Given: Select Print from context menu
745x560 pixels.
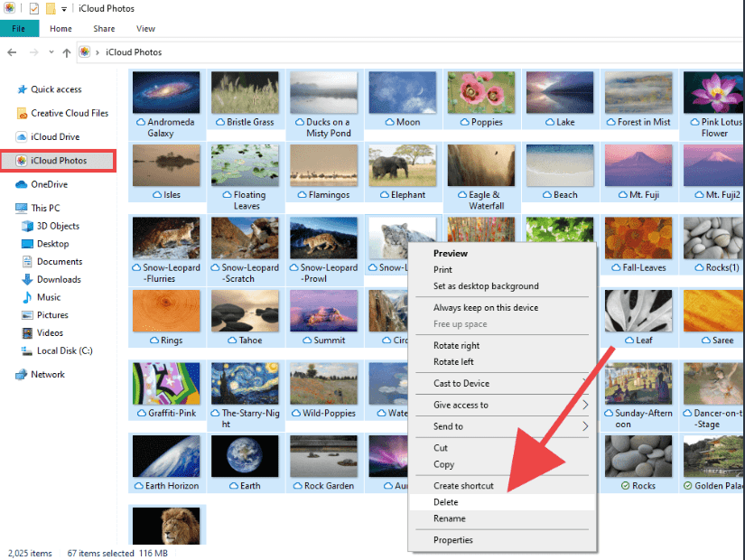Looking at the screenshot, I should pos(502,269).
